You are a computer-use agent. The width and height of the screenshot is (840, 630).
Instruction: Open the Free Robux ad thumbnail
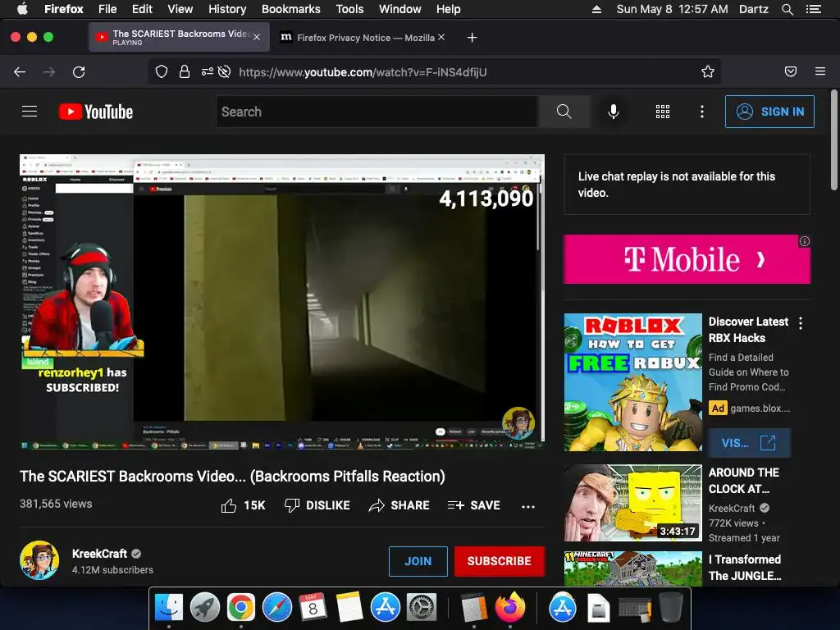(632, 382)
